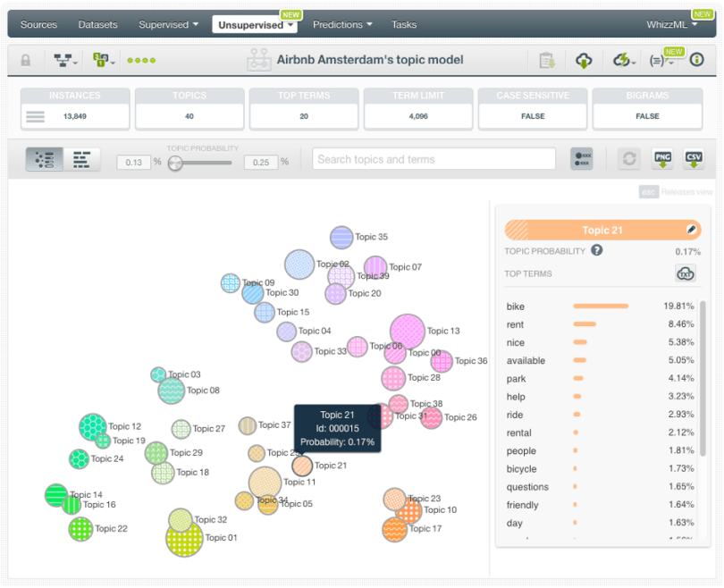Select the Topic 13 circle on map
The height and width of the screenshot is (588, 724).
click(x=408, y=332)
